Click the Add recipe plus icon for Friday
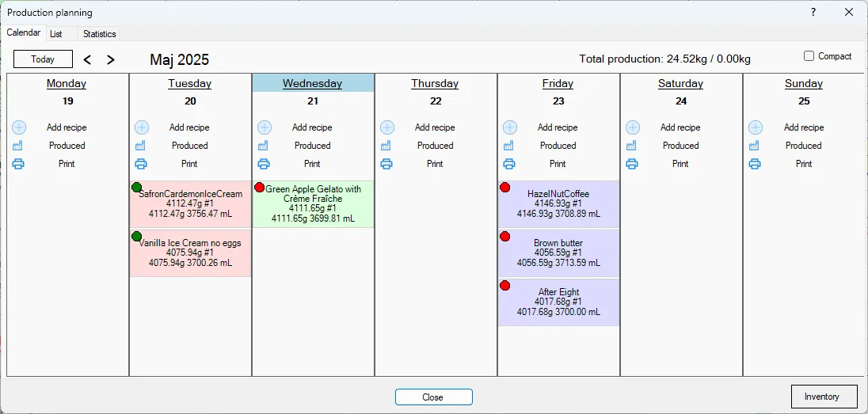The height and width of the screenshot is (414, 868). click(x=510, y=127)
